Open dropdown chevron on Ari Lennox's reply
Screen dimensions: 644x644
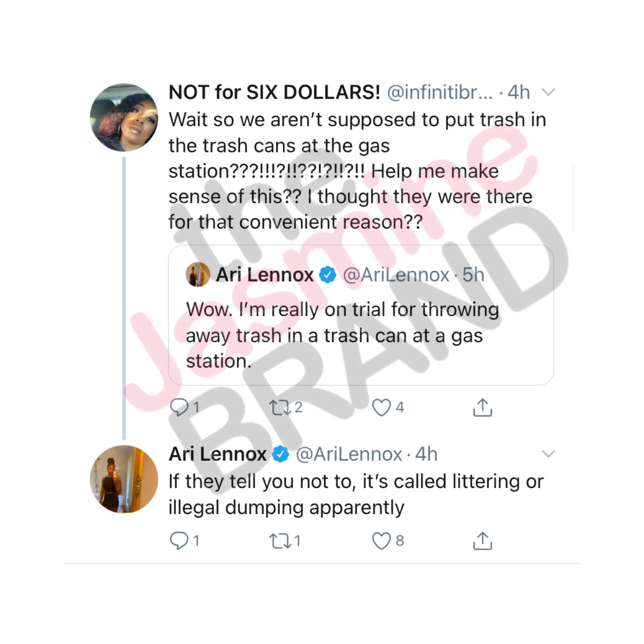[x=548, y=453]
